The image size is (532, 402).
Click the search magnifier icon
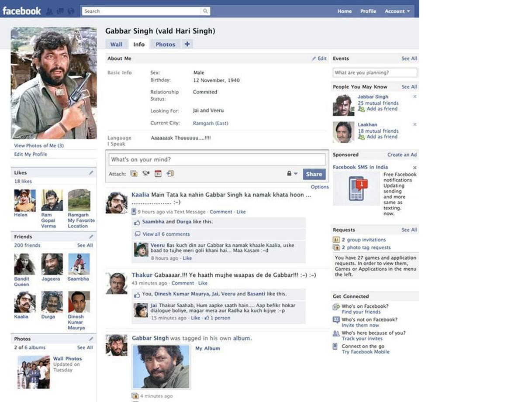coord(205,11)
